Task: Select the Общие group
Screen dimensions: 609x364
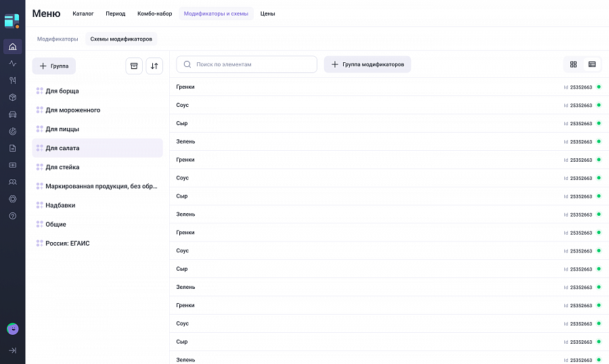Action: point(97,224)
